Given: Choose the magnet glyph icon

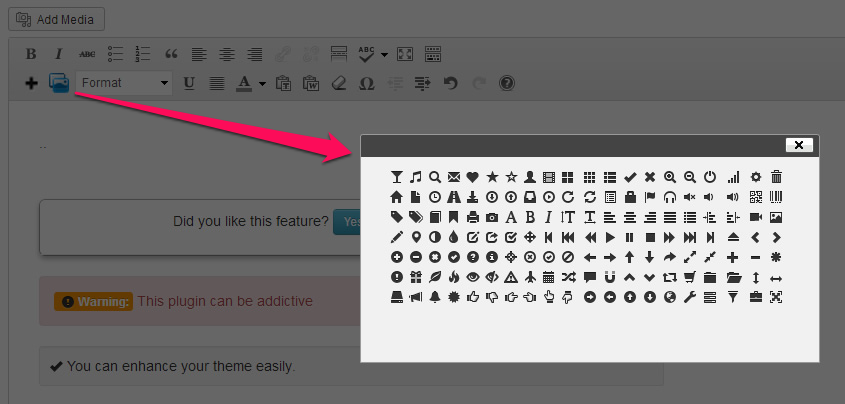Looking at the screenshot, I should point(609,277).
